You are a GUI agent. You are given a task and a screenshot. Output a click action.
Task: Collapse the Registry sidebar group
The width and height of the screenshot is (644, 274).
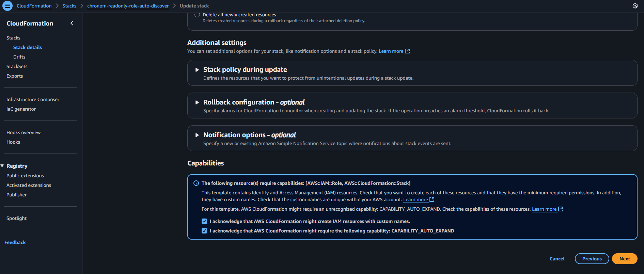[x=2, y=166]
